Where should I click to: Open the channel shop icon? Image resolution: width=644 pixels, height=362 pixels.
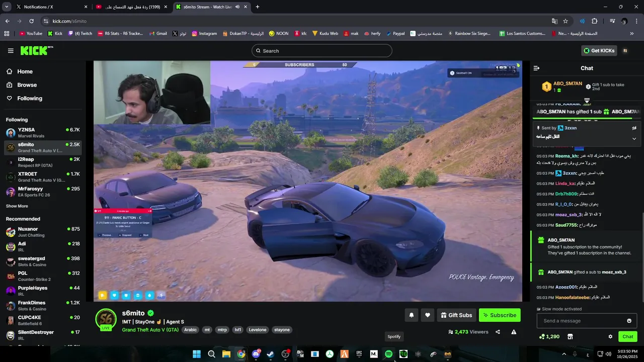(570, 336)
